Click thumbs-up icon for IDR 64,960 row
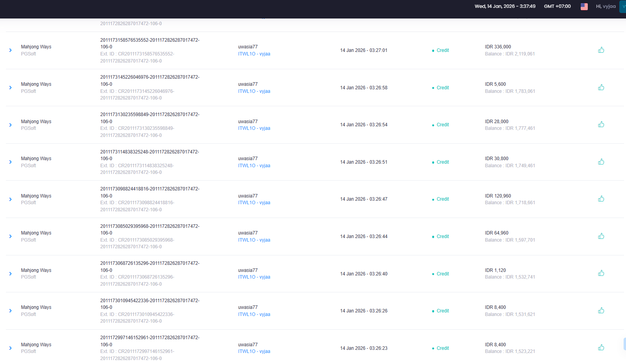 click(601, 236)
